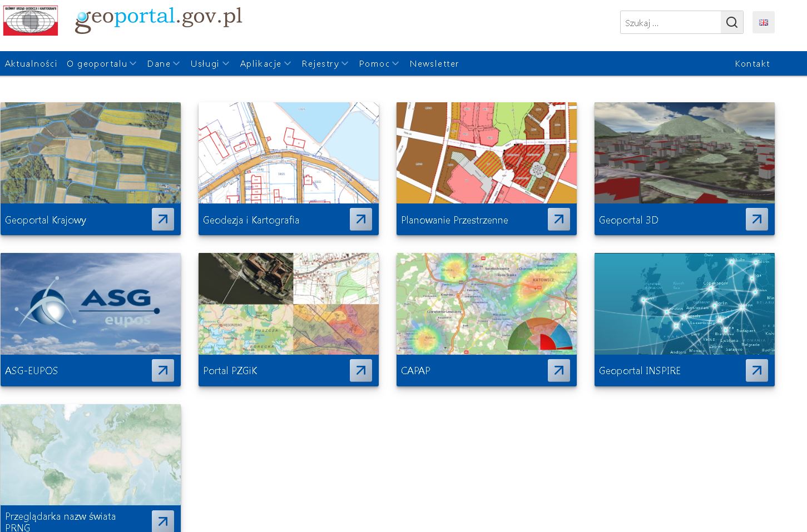
Task: Open ASG-EUPOS using its arrow icon
Action: [162, 370]
